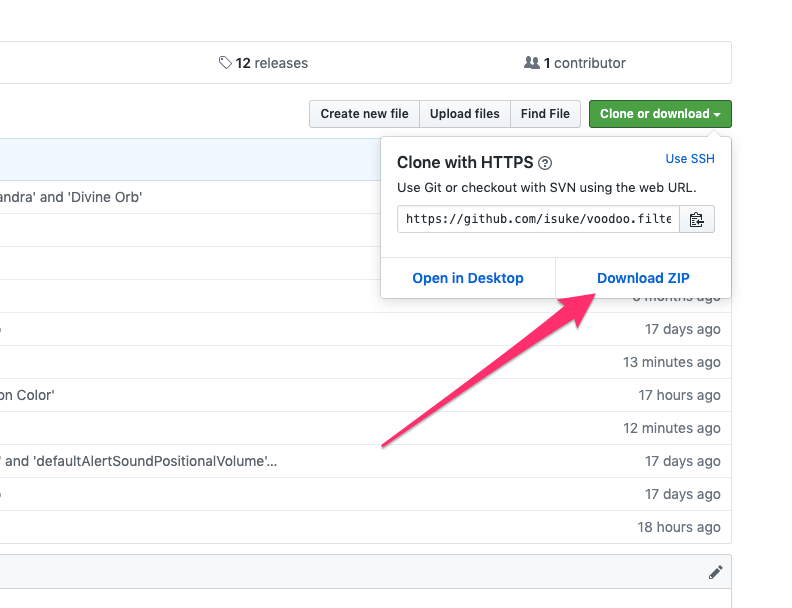Click the pencil edit icon

point(715,572)
